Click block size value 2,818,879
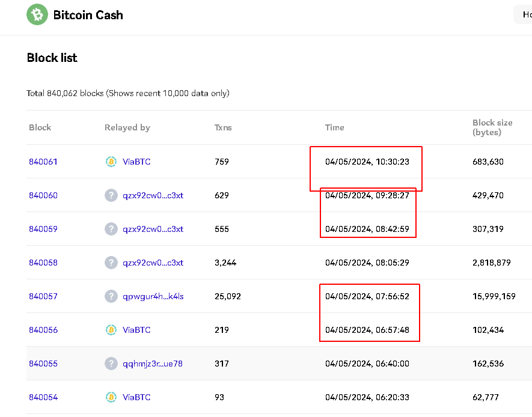This screenshot has height=417, width=532. point(491,263)
